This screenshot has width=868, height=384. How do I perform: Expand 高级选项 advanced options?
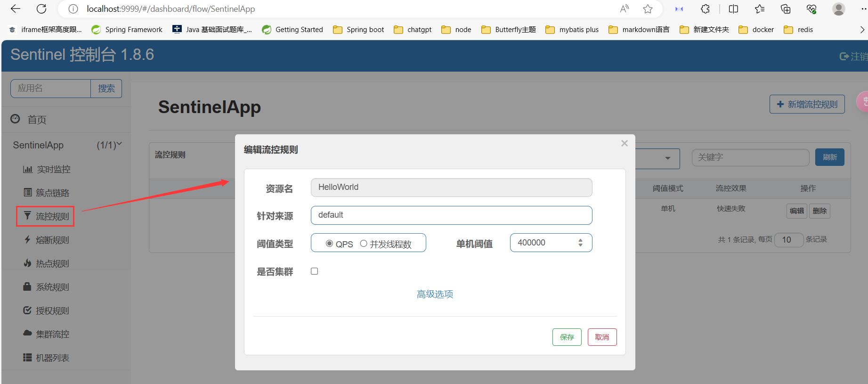435,294
